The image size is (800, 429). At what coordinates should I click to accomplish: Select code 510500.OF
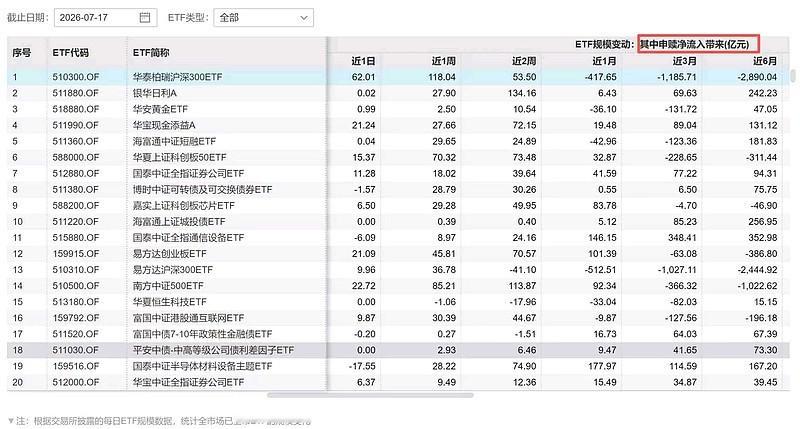pyautogui.click(x=76, y=286)
